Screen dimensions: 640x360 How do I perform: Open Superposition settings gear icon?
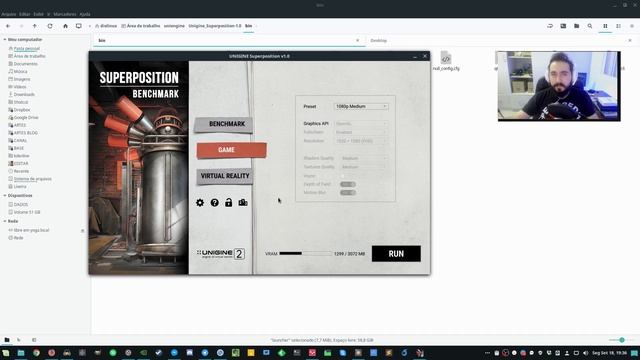[200, 202]
